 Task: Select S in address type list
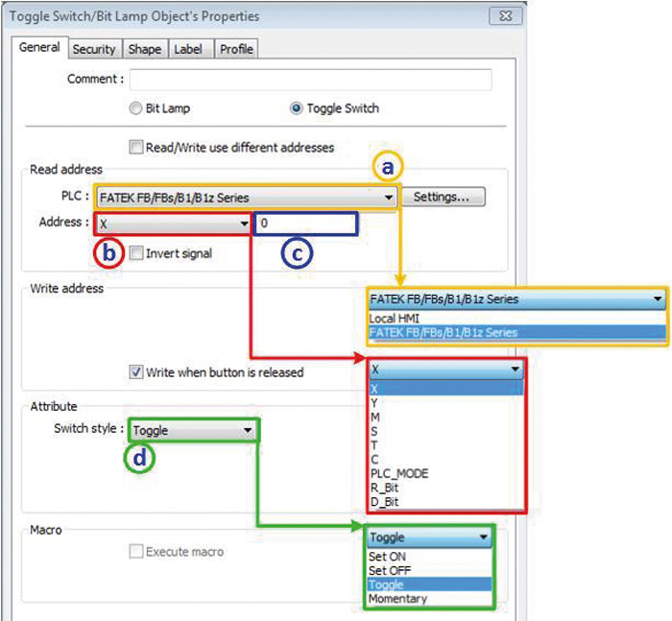tap(446, 431)
